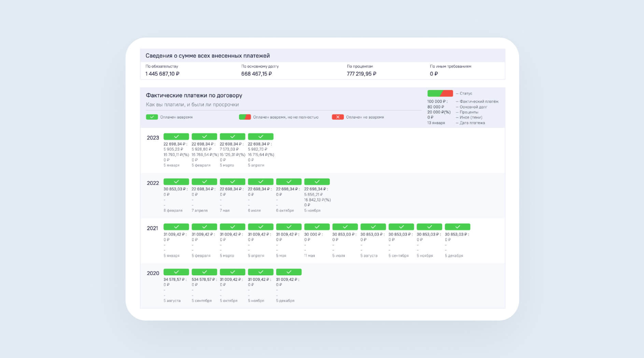Click the 2023 green check badge above 5 января
The height and width of the screenshot is (358, 644).
click(x=176, y=136)
